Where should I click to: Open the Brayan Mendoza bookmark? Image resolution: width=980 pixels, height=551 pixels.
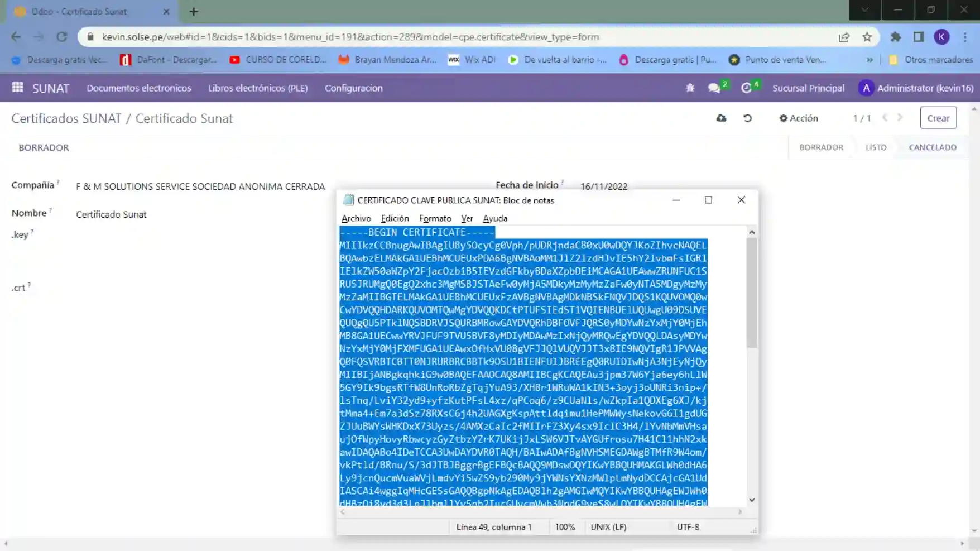[387, 60]
